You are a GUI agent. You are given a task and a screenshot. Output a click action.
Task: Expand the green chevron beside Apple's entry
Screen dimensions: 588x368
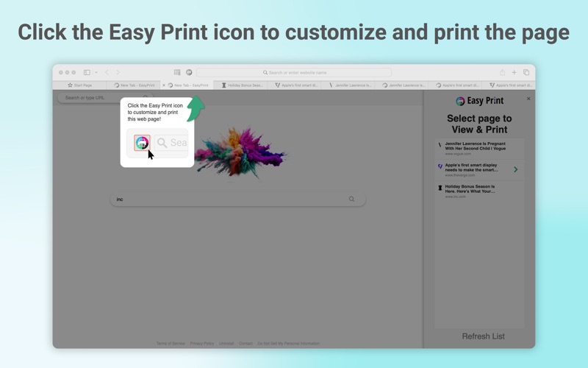point(516,170)
